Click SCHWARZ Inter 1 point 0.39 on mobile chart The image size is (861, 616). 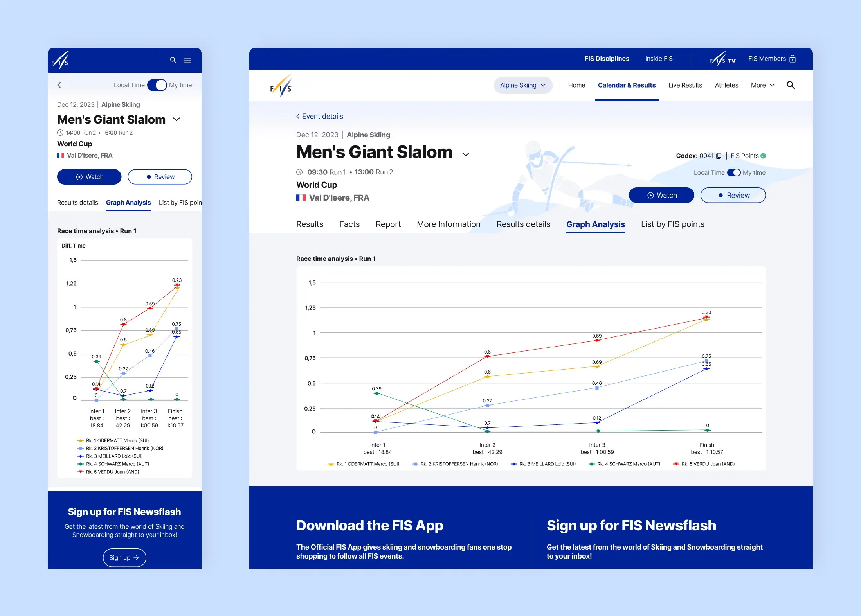point(96,361)
